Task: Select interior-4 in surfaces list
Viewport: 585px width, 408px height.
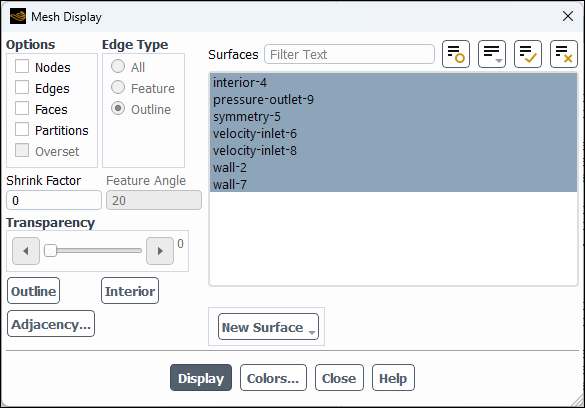Action: coord(393,82)
